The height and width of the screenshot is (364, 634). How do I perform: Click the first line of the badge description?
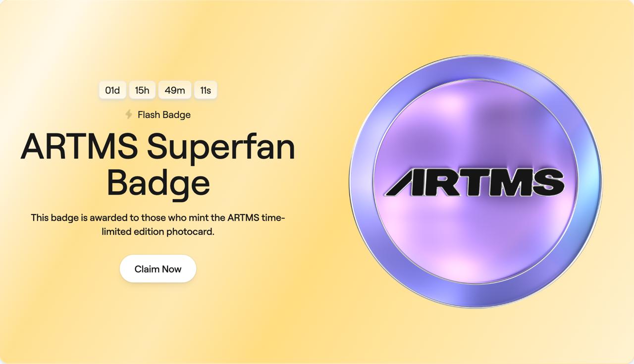point(158,217)
